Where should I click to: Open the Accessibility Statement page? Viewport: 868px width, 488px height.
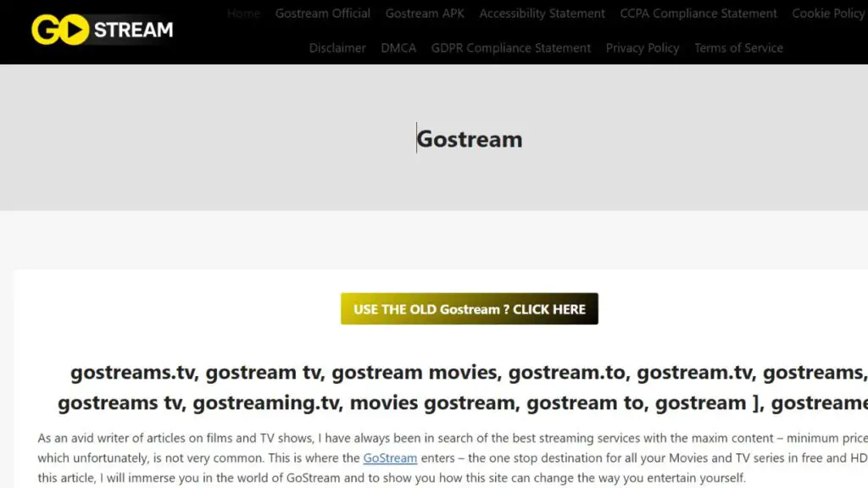[x=542, y=13]
